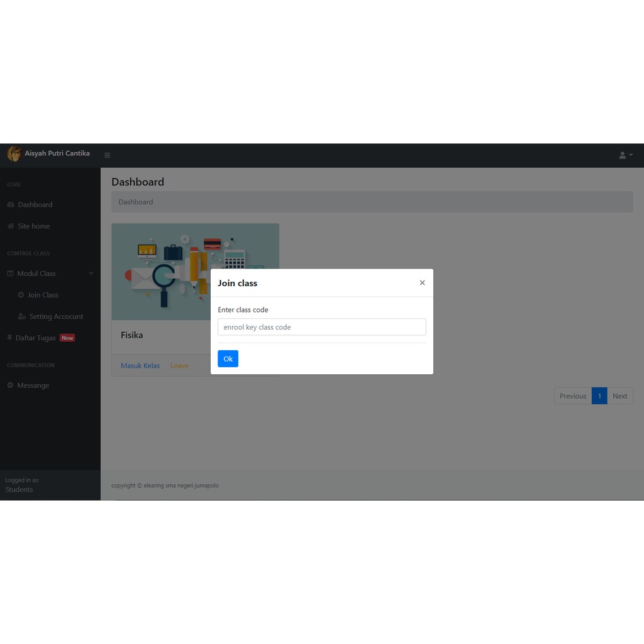Open Aisyah Putri Cantika name link
The image size is (644, 644).
(x=57, y=153)
